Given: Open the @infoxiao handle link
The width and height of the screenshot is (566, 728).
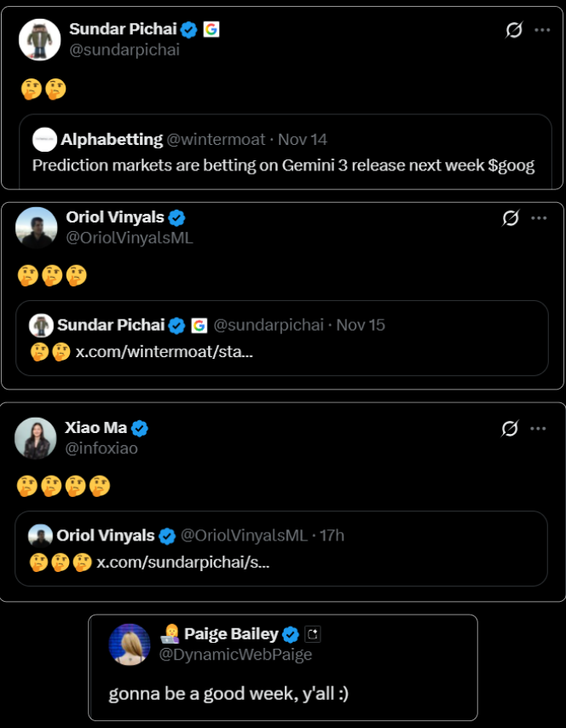Looking at the screenshot, I should (x=101, y=448).
